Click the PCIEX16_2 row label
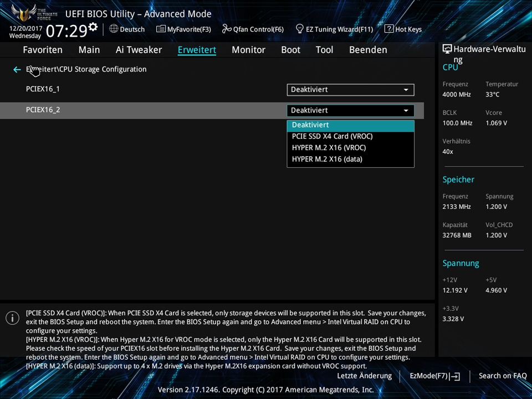The height and width of the screenshot is (399, 532). pyautogui.click(x=43, y=110)
